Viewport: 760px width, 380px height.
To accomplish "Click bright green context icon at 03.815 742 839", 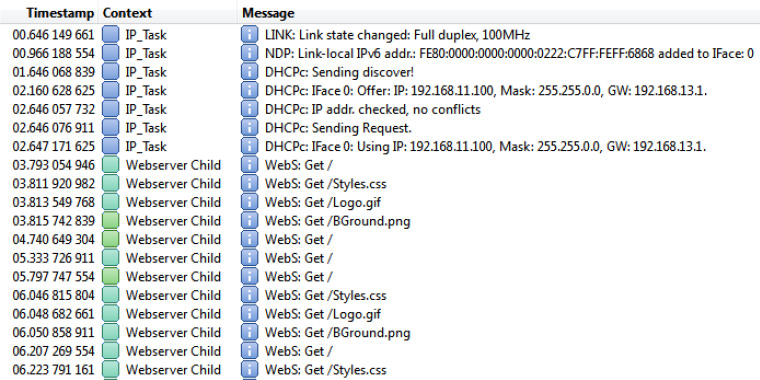I will (x=111, y=221).
